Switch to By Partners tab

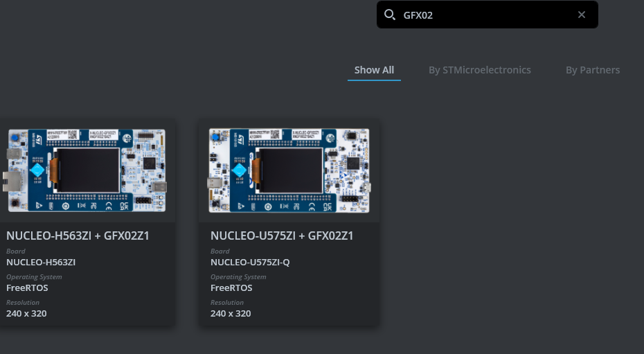tap(593, 70)
